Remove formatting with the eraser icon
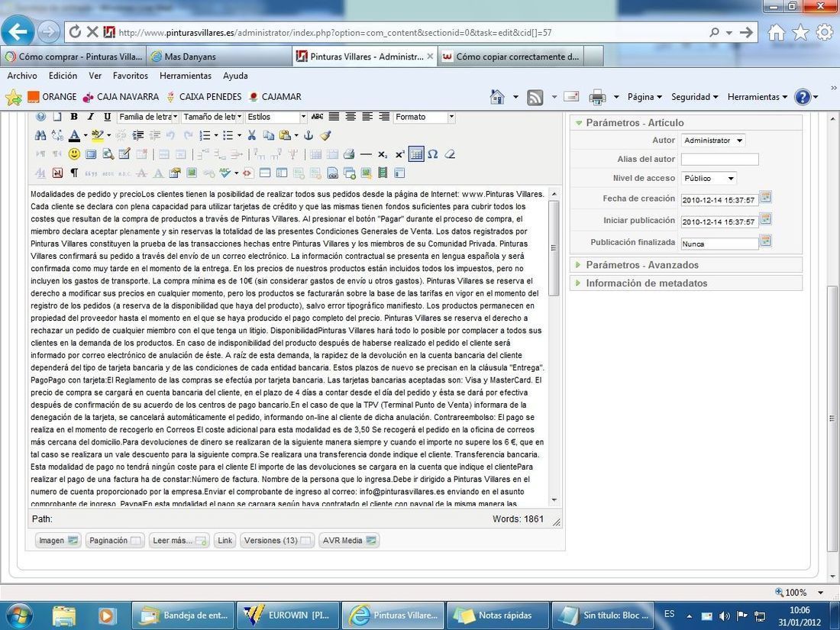 click(450, 154)
